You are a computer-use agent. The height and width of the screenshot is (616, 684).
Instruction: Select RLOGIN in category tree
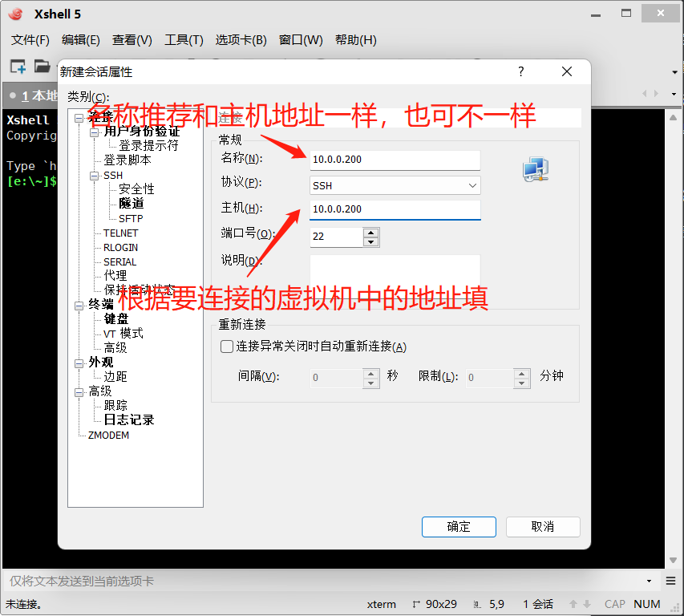[x=121, y=248]
